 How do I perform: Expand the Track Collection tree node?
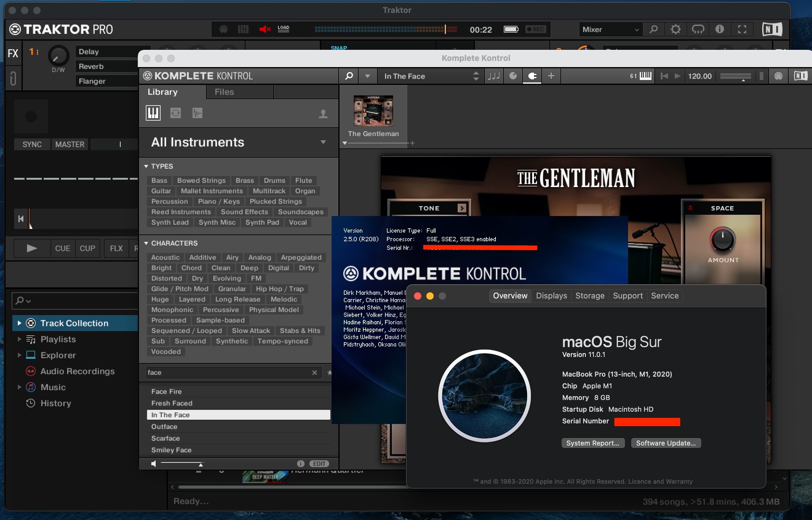click(x=19, y=323)
